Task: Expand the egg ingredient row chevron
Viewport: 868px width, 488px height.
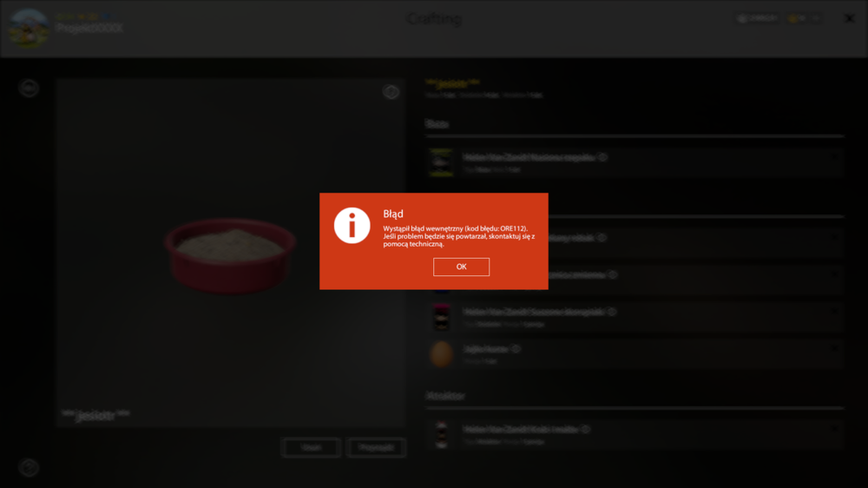Action: (834, 349)
